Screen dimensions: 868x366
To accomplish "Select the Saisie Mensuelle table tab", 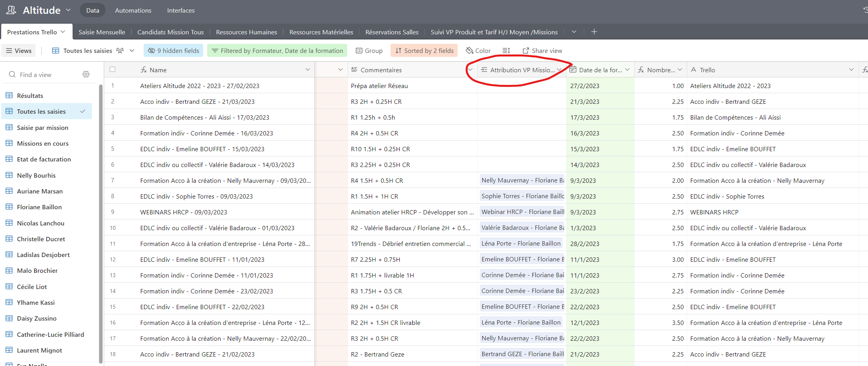I will pyautogui.click(x=102, y=32).
